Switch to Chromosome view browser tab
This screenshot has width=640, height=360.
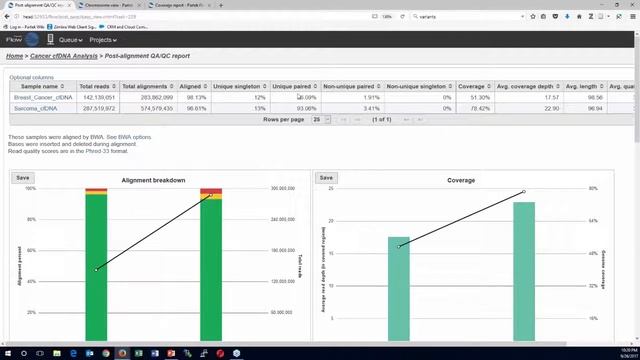click(109, 5)
